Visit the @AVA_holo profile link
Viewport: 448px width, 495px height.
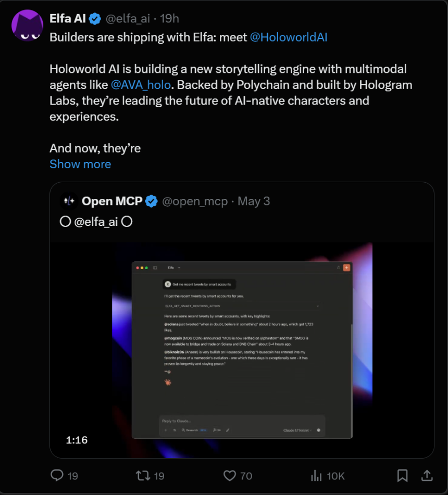click(x=141, y=85)
